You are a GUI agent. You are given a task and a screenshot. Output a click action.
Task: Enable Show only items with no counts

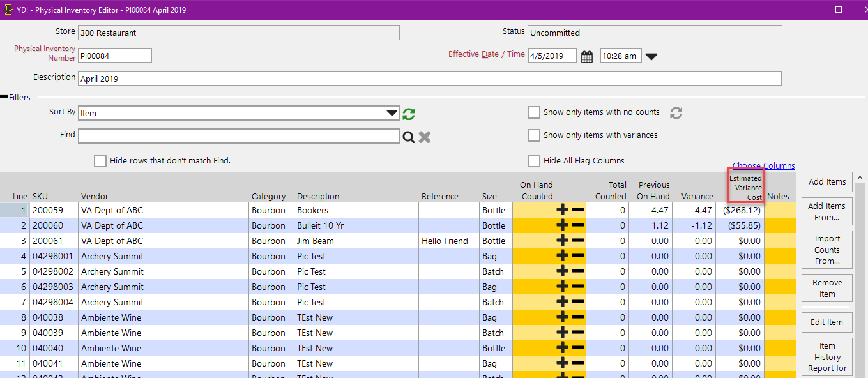click(x=534, y=112)
